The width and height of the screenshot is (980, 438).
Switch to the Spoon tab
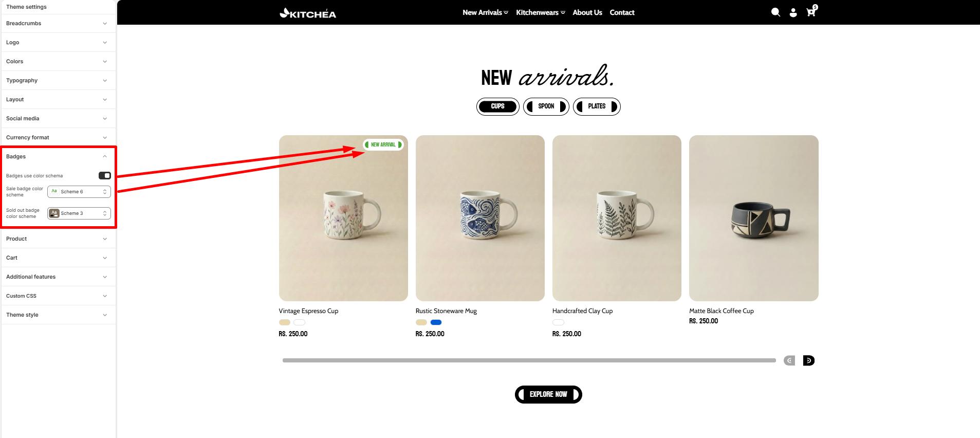coord(546,106)
